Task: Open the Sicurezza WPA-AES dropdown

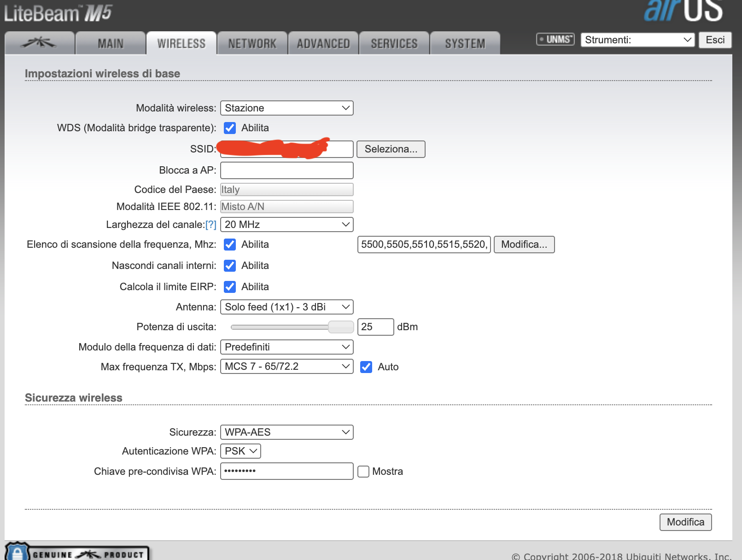Action: (x=286, y=432)
